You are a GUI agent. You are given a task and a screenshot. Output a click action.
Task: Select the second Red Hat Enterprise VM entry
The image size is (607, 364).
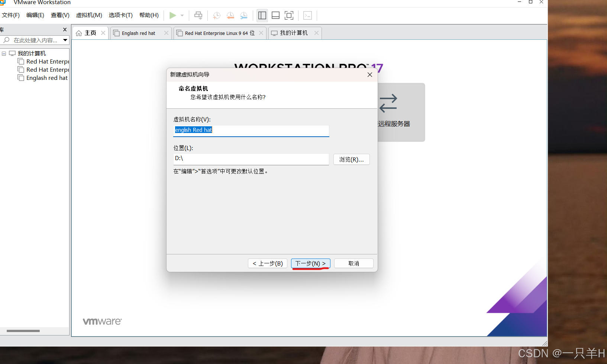pyautogui.click(x=48, y=70)
